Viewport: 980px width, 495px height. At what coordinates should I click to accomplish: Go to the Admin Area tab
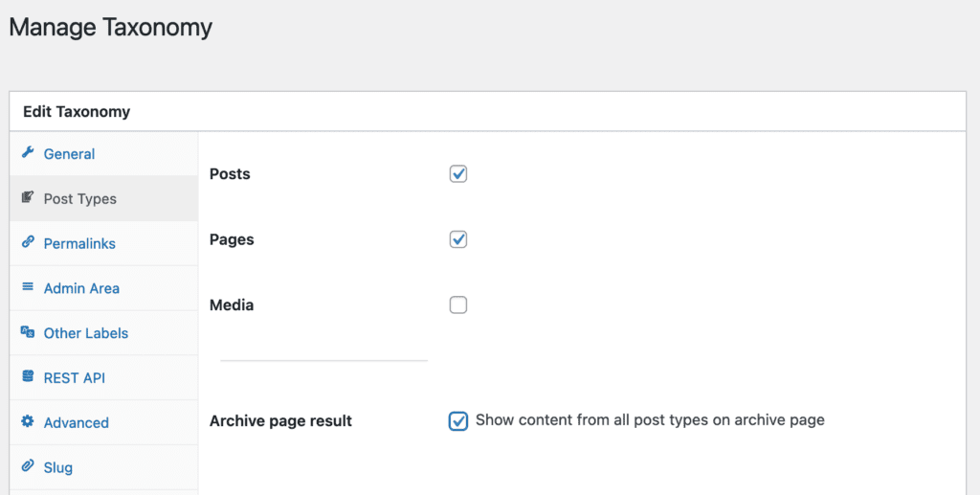[x=103, y=288]
